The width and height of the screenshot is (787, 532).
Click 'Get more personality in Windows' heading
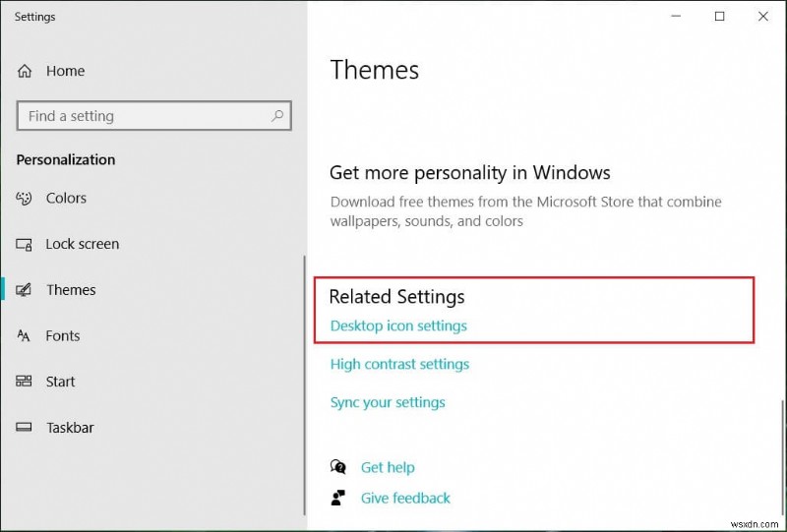[470, 173]
